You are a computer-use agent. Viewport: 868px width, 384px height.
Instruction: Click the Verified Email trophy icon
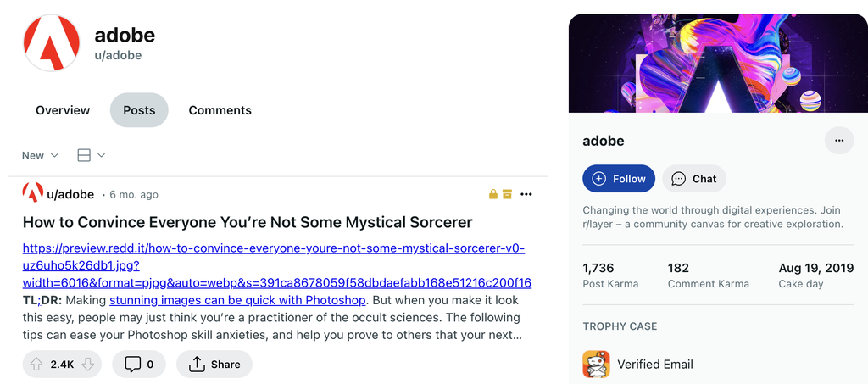597,365
